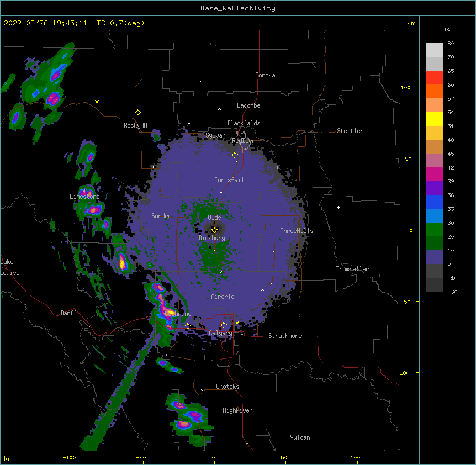Click the RockyMH label
This screenshot has height=465, width=476.
(135, 125)
